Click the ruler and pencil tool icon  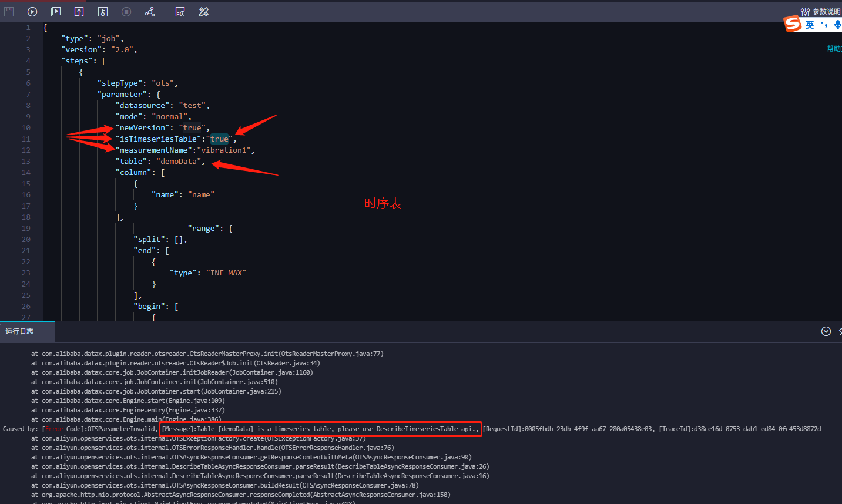pyautogui.click(x=204, y=11)
